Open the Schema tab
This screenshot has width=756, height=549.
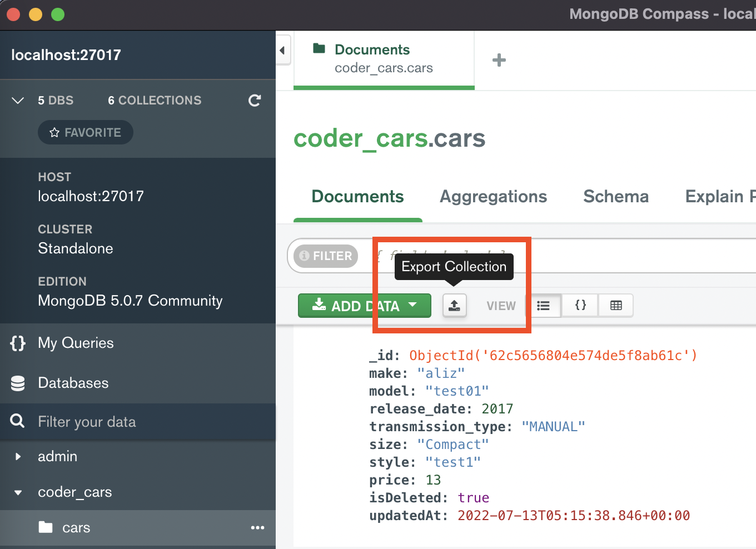tap(616, 197)
